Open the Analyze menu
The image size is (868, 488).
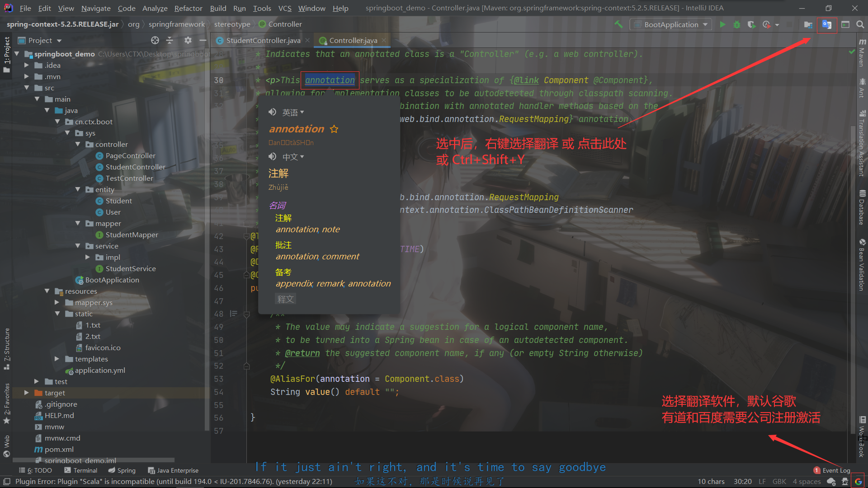click(155, 8)
